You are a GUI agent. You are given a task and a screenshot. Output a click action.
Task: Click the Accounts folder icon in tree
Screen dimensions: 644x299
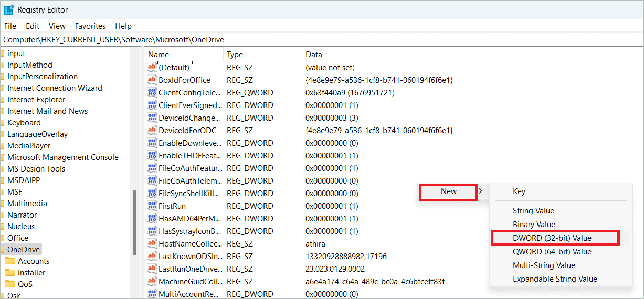(10, 261)
